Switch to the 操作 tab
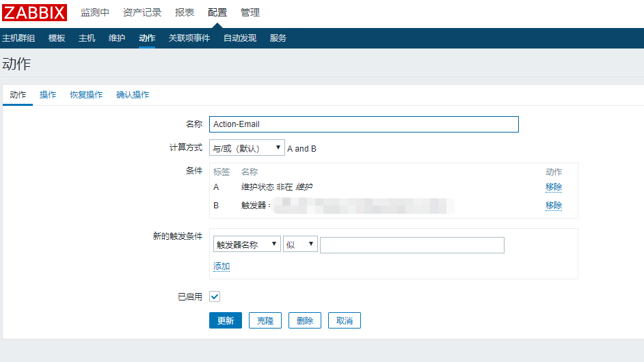644x362 pixels. [x=48, y=95]
